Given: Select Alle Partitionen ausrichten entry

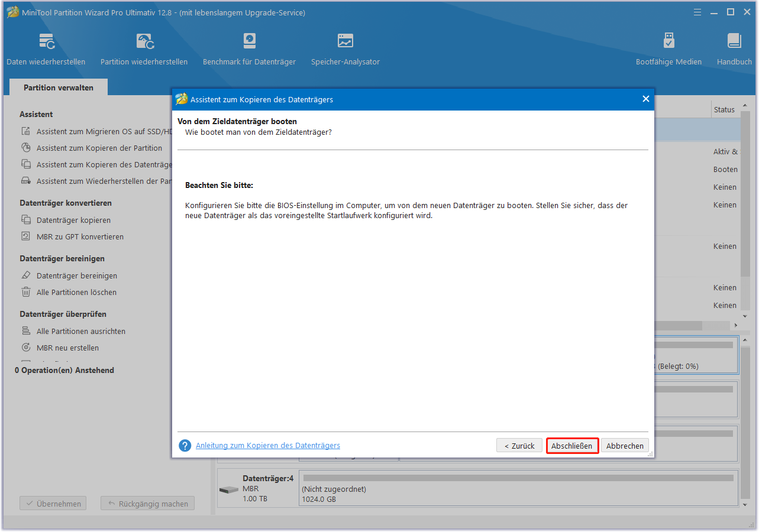Looking at the screenshot, I should pyautogui.click(x=81, y=331).
